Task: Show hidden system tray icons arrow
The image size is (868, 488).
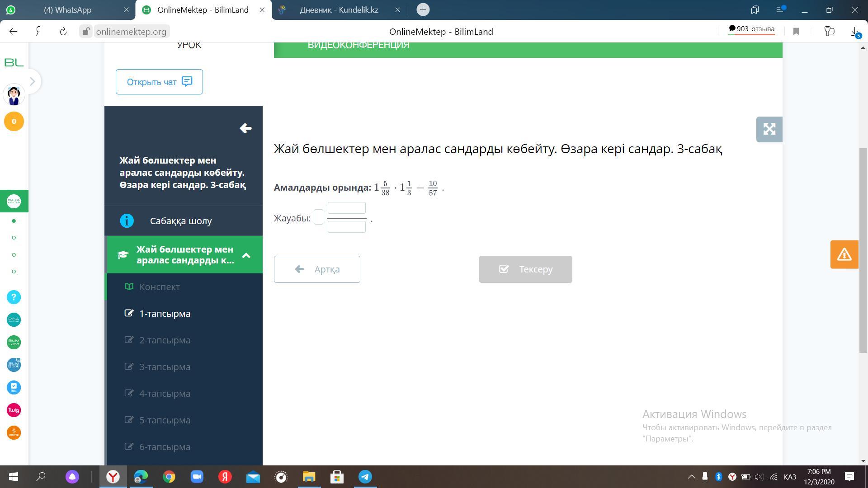Action: (691, 477)
